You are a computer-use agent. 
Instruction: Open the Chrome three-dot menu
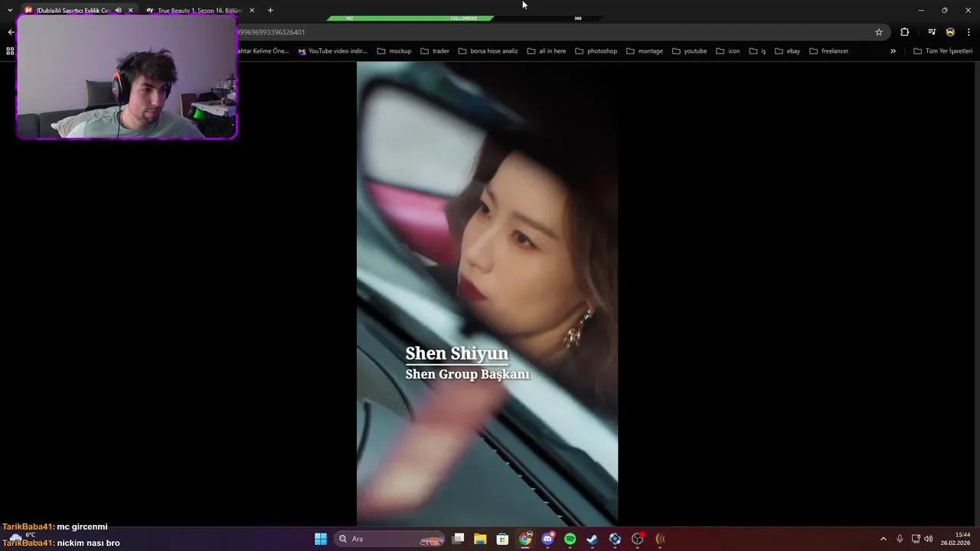pos(969,32)
